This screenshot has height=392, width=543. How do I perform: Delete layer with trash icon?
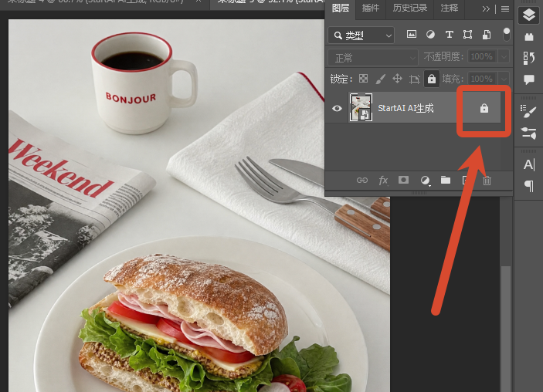click(x=487, y=181)
